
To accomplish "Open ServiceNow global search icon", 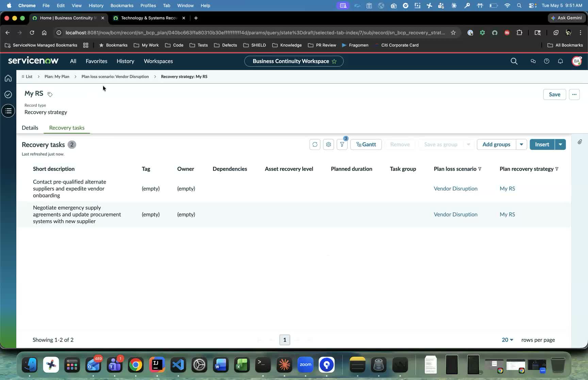I will 514,61.
